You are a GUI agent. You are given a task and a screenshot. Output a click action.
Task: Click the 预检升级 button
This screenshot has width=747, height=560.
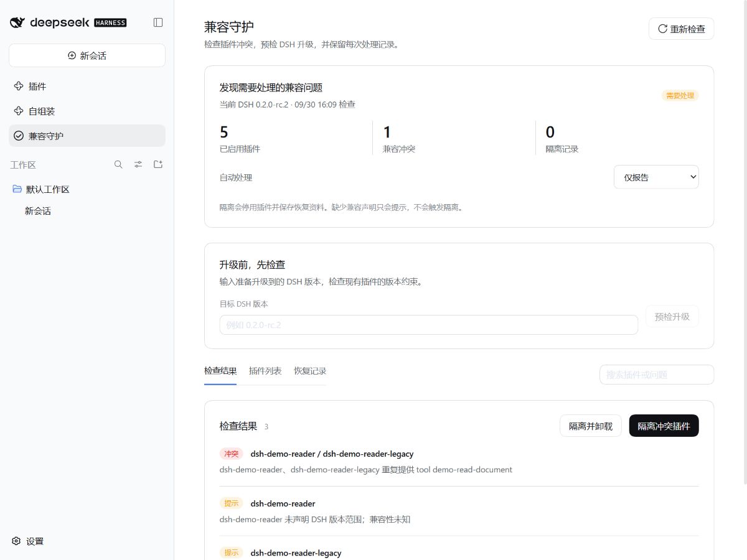(x=672, y=316)
